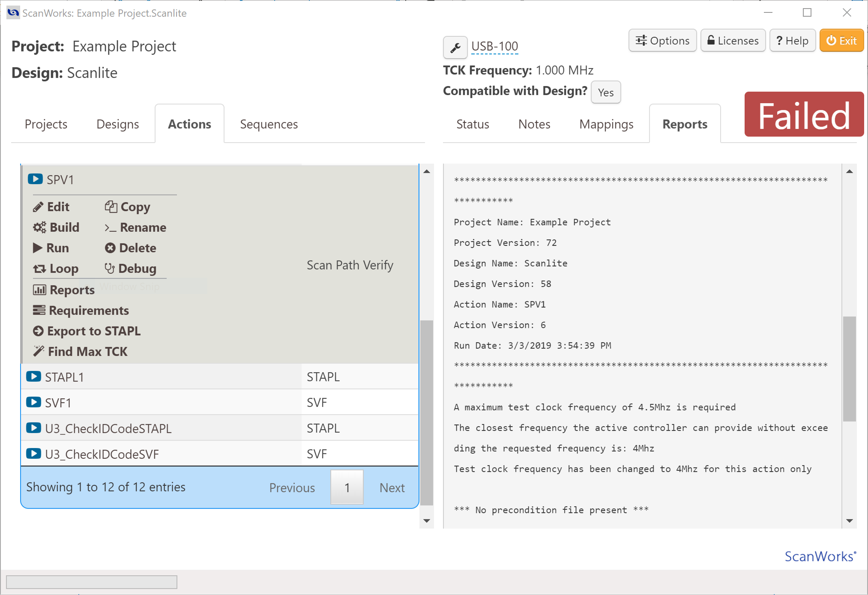Open the Notes tab

coord(534,124)
